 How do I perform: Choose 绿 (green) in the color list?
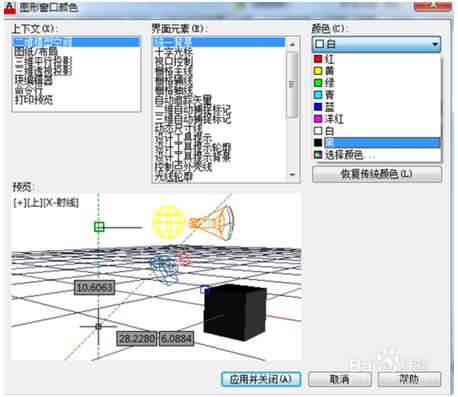click(377, 83)
